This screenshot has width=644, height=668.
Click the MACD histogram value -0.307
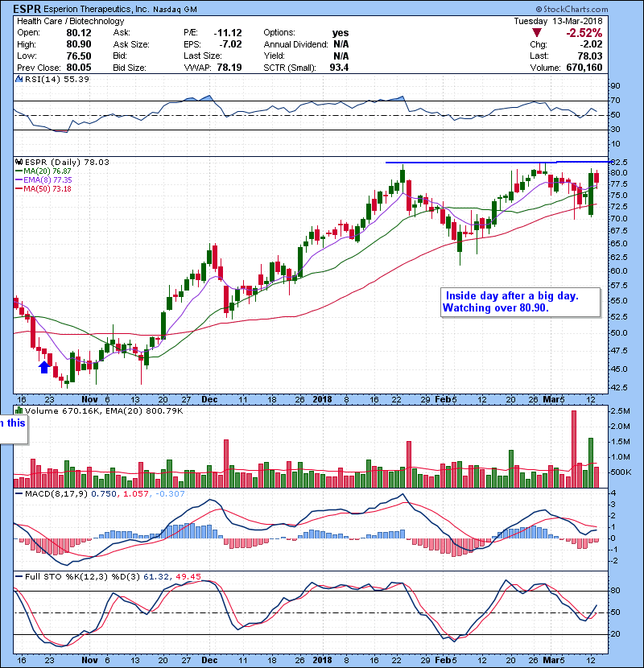[170, 493]
